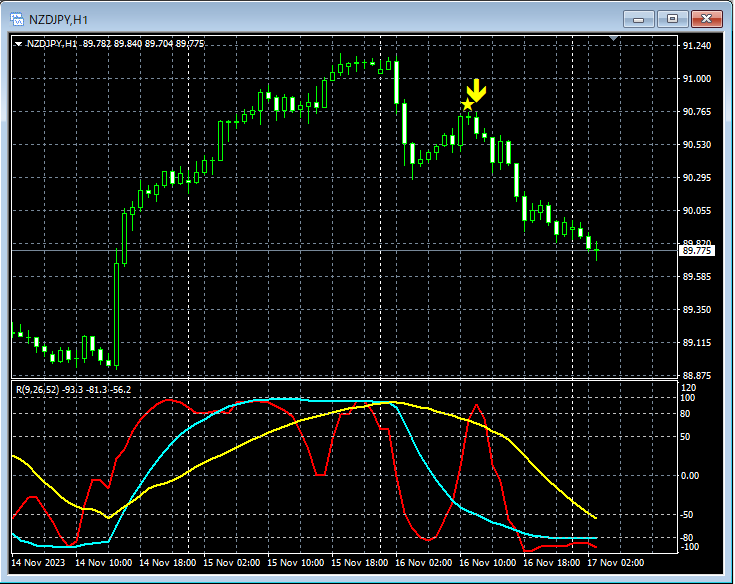This screenshot has width=735, height=584.
Task: Open the small triangle menu beside NZDJPY,H1 label
Action: tap(18, 44)
